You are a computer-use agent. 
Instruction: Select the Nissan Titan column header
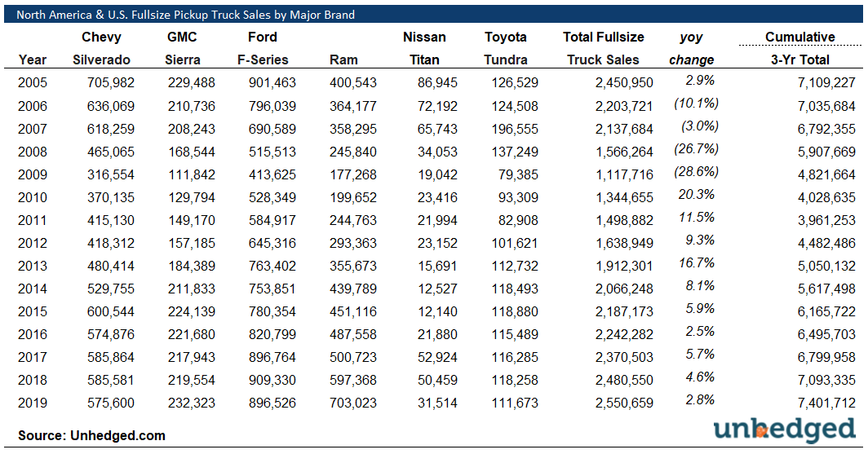click(x=424, y=48)
